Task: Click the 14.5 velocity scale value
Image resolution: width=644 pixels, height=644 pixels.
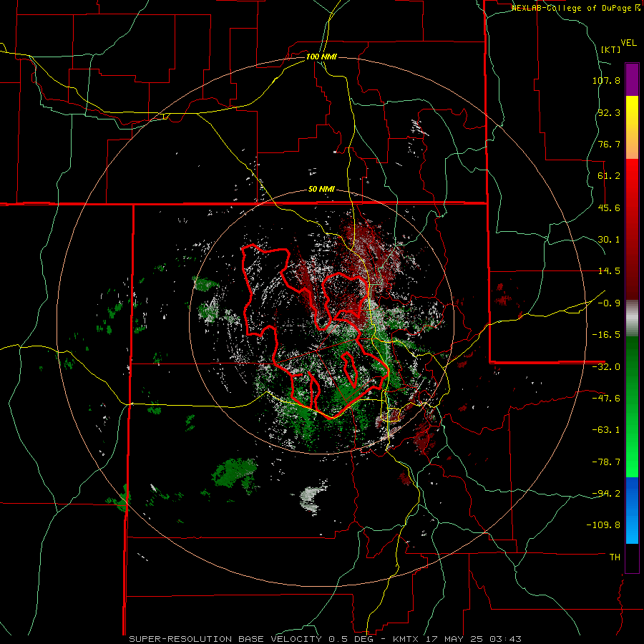Action: (609, 271)
